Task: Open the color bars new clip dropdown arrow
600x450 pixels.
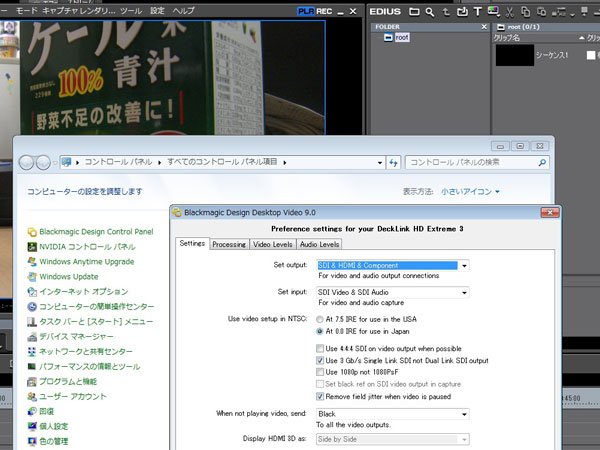Action: click(x=498, y=16)
